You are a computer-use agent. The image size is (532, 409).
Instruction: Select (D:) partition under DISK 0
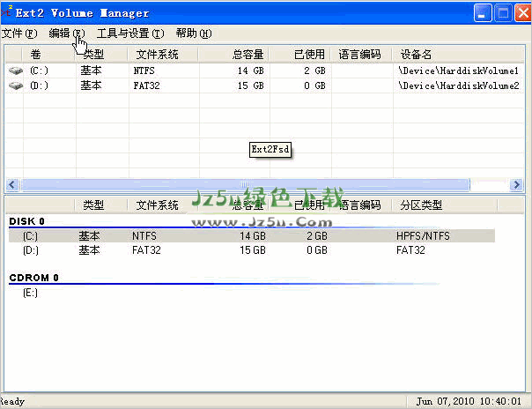[x=252, y=250]
